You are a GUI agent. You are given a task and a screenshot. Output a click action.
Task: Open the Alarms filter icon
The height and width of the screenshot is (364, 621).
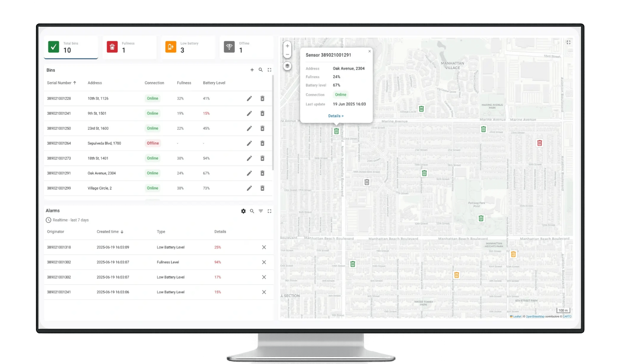click(x=261, y=211)
